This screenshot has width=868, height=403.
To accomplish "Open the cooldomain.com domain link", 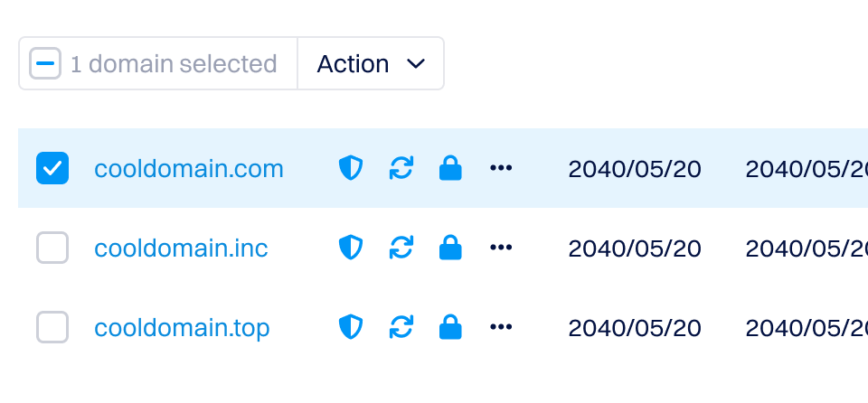I will [189, 169].
